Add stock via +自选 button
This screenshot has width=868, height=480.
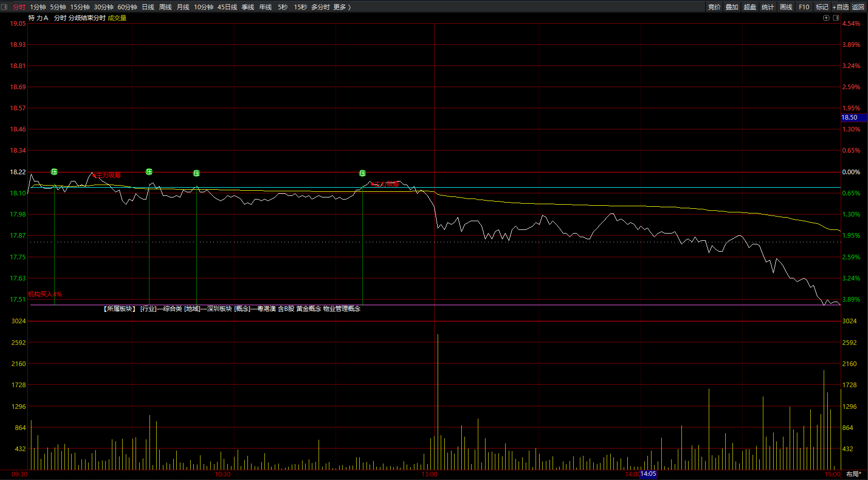(x=840, y=7)
